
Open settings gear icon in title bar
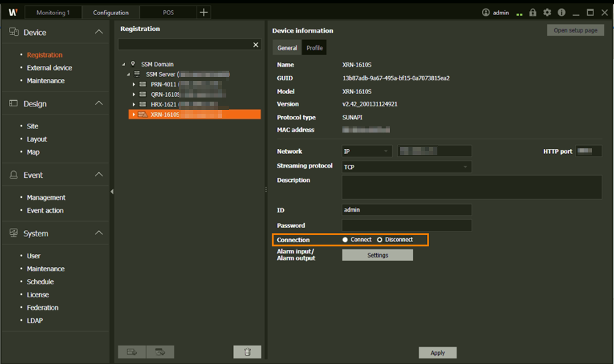[x=547, y=12]
